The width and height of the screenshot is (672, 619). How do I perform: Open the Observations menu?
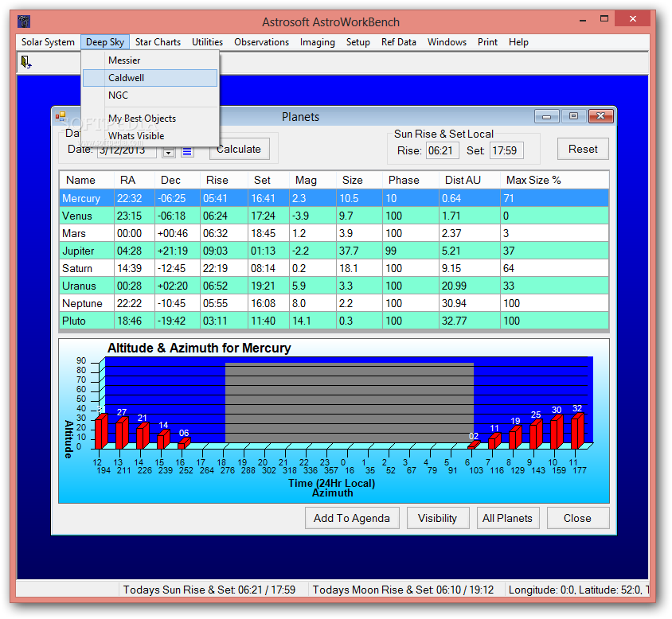[x=261, y=42]
